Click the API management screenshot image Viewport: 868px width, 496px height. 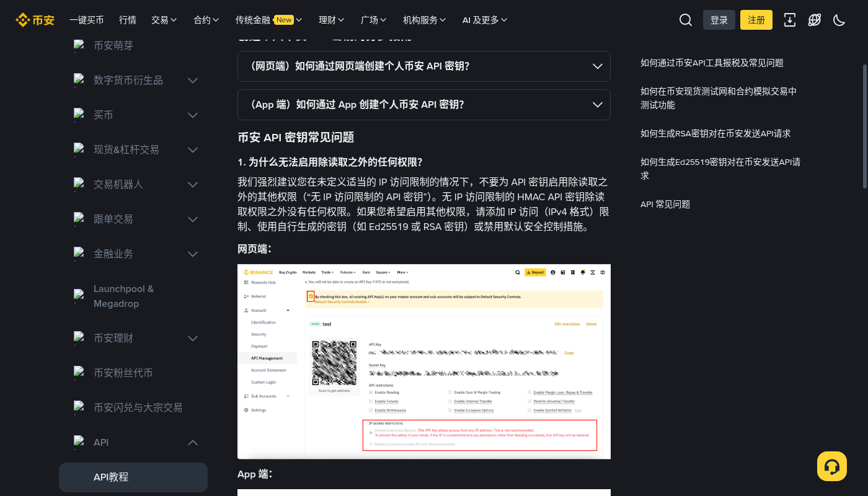[x=424, y=361]
